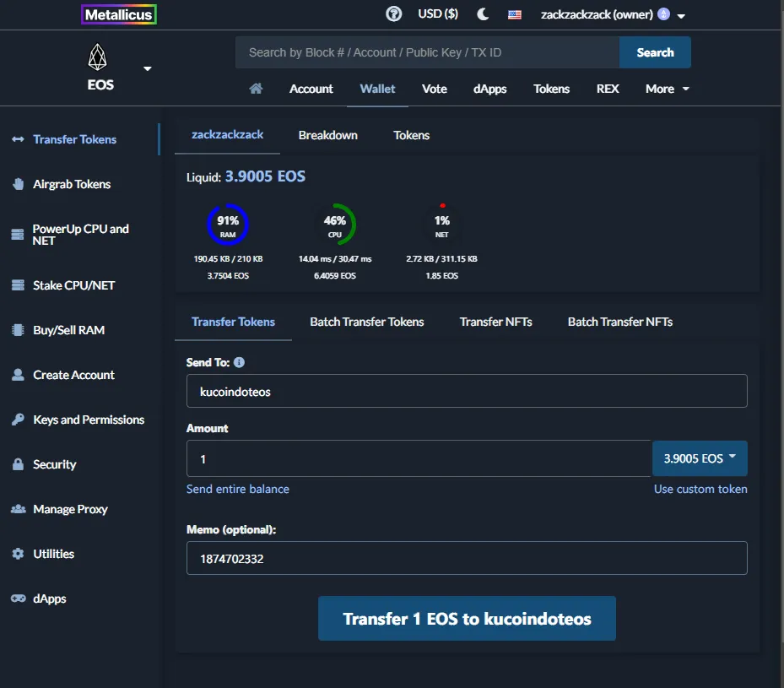Image resolution: width=784 pixels, height=688 pixels.
Task: Open Security in the sidebar
Action: tap(55, 464)
